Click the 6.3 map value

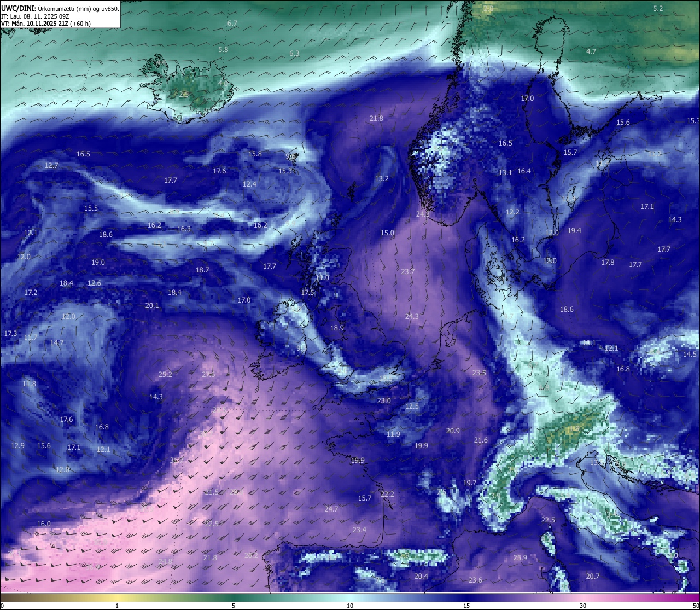coord(294,53)
